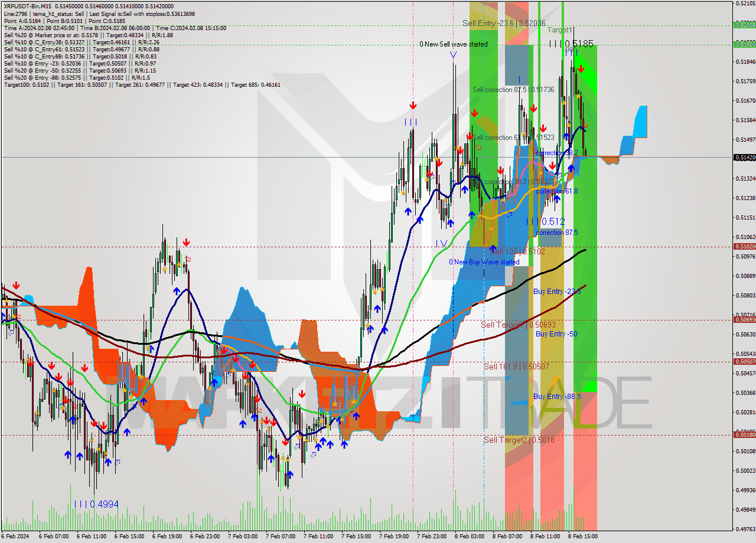The width and height of the screenshot is (756, 543).
Task: Select the '8 Feb 15:00' time axis label
Action: (x=582, y=537)
